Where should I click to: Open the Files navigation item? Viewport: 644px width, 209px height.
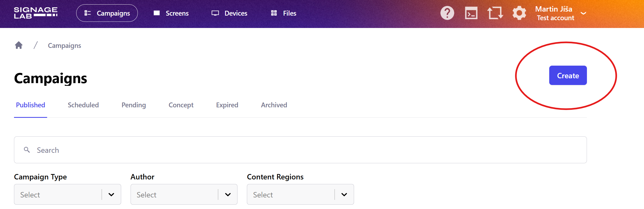283,13
